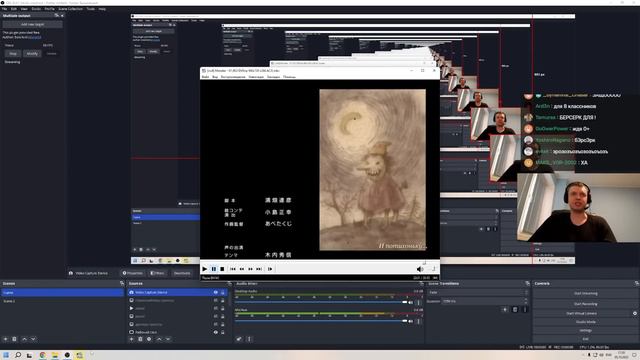This screenshot has width=640, height=360.
Task: Open transition properties dots menu
Action: 525,309
